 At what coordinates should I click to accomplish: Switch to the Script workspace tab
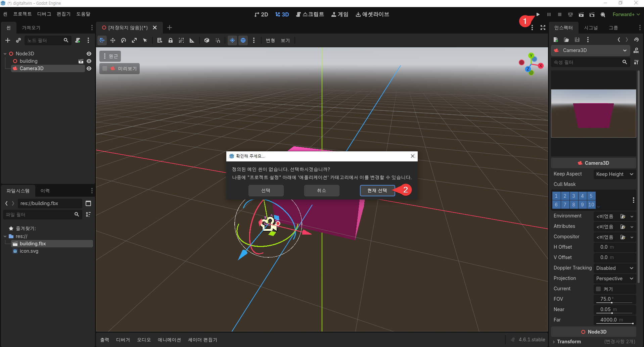(x=310, y=14)
